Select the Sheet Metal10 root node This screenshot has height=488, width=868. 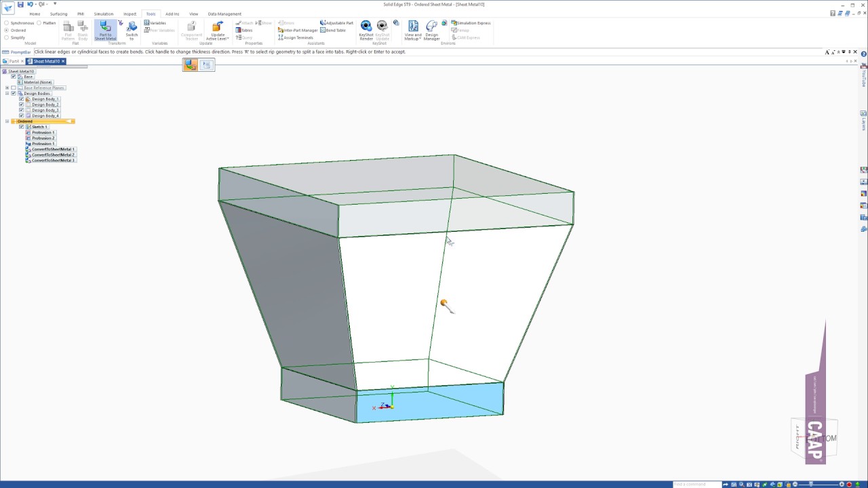(20, 71)
